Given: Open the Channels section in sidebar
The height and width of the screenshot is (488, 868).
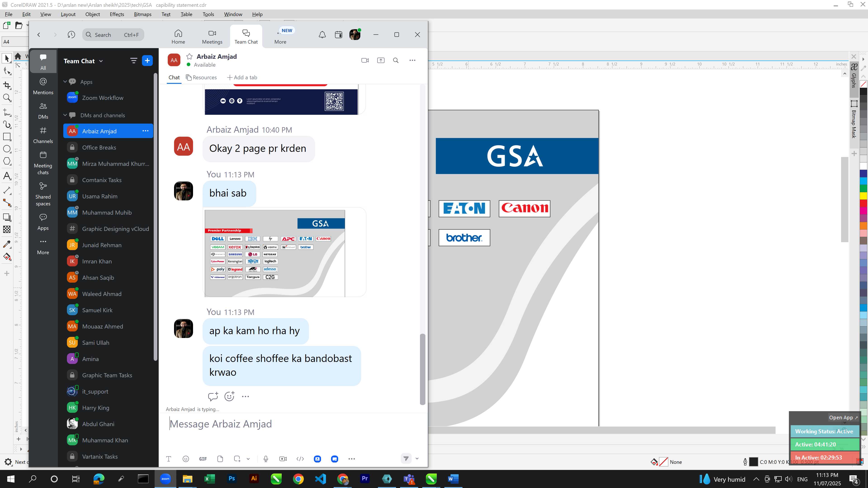Looking at the screenshot, I should click(43, 135).
